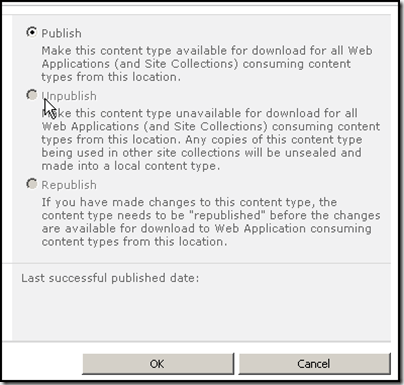
Task: Click the Unpublish description starting 'Make this content type unavailable'
Action: [x=211, y=139]
